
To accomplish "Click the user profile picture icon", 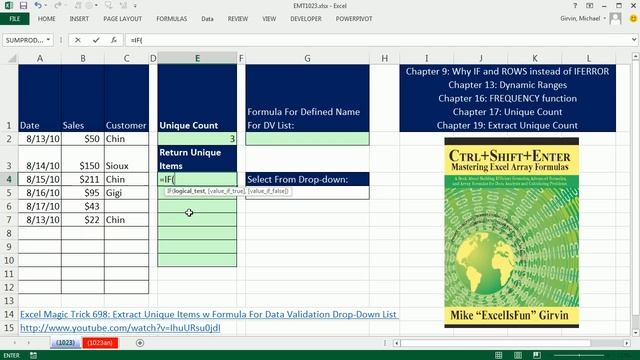I will pyautogui.click(x=616, y=18).
